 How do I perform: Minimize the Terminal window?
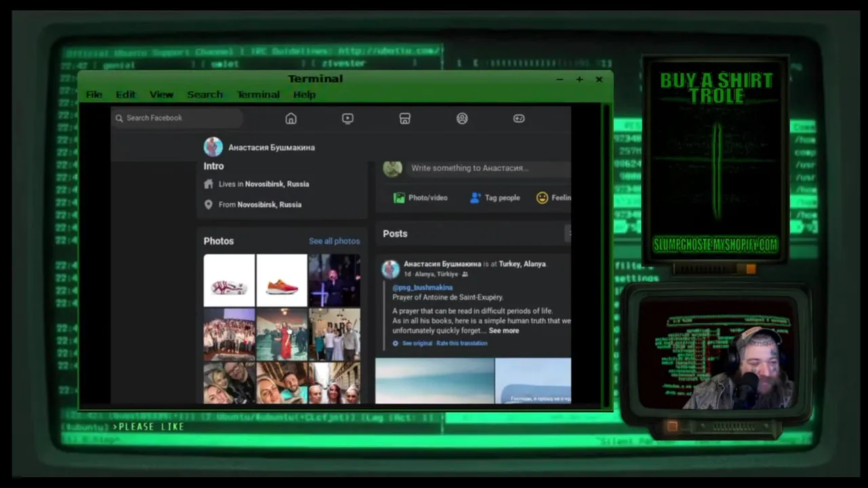point(559,79)
